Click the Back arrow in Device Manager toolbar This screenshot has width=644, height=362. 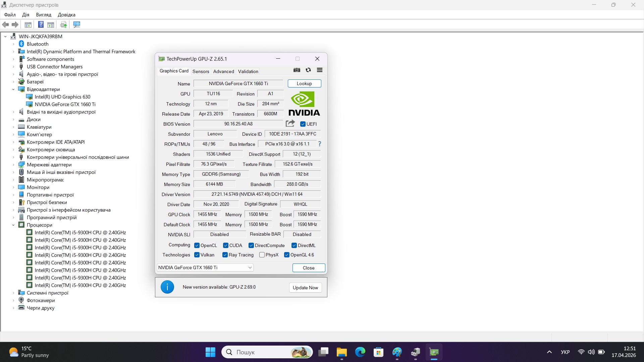(5, 24)
